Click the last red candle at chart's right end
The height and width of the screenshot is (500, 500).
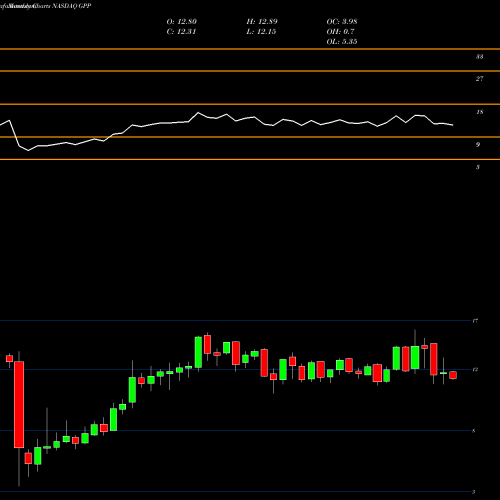pyautogui.click(x=453, y=375)
